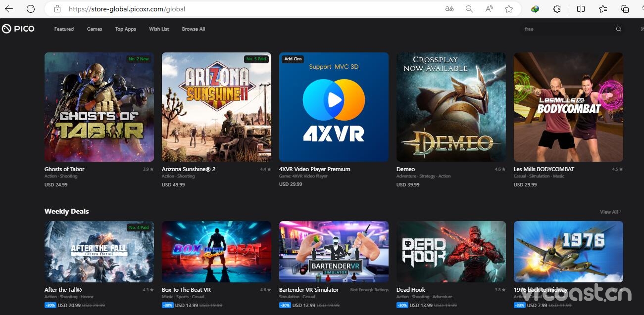Click the Arizona Sunshine® 2 title link
The image size is (644, 315).
189,169
